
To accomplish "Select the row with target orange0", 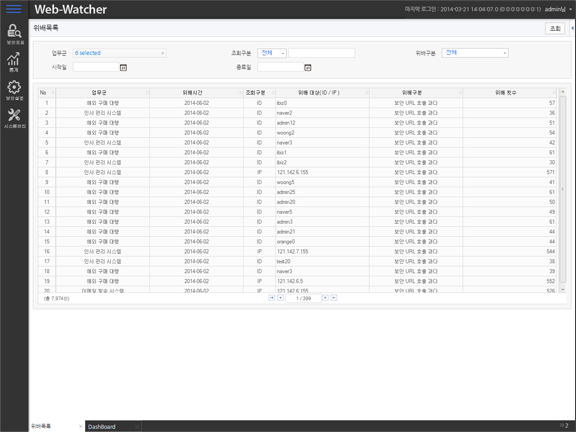I will 297,242.
